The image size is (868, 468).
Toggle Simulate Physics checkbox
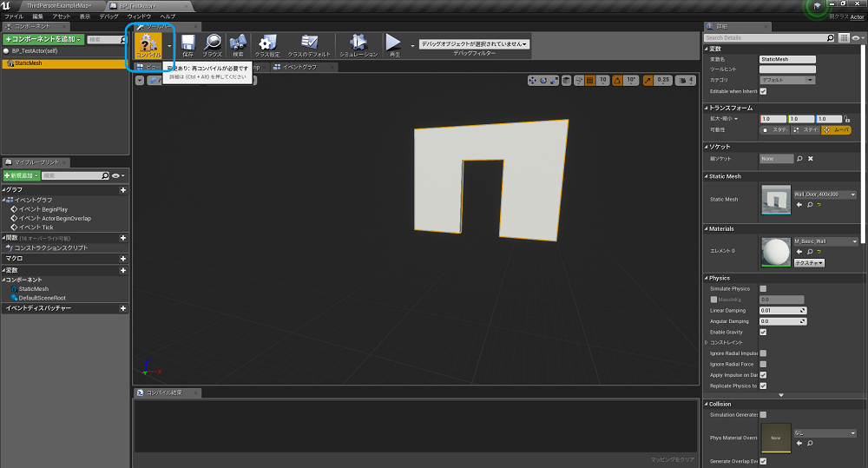763,288
